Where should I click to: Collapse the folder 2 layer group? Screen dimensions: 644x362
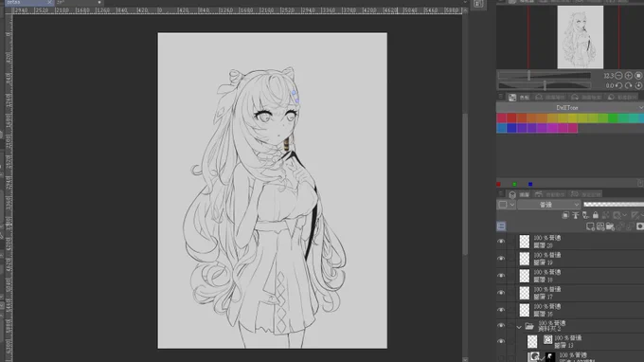pyautogui.click(x=519, y=327)
